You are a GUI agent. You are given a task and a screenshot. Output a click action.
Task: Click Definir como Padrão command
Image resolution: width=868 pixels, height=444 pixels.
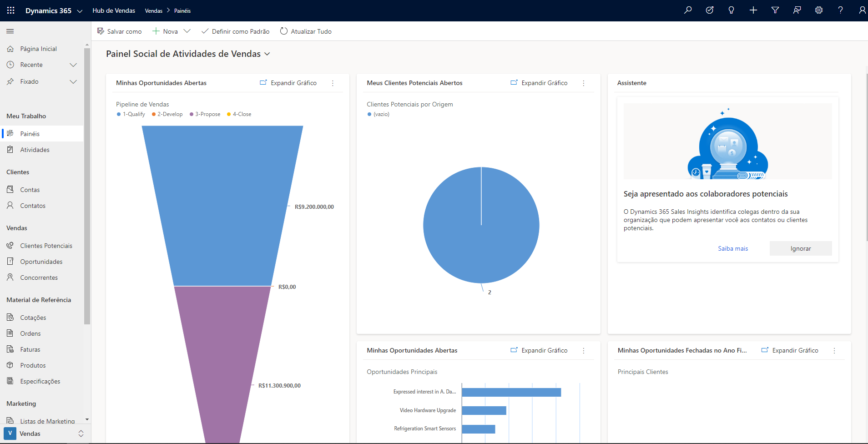tap(235, 31)
